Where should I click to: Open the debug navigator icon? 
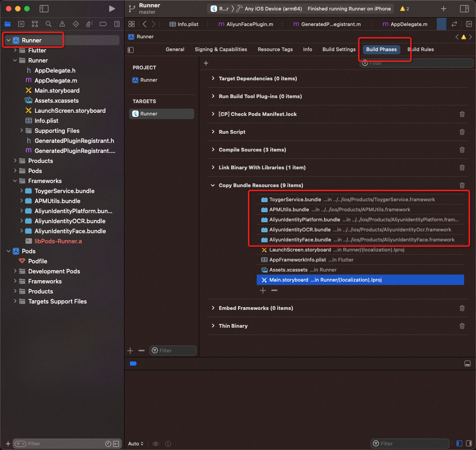coord(89,24)
